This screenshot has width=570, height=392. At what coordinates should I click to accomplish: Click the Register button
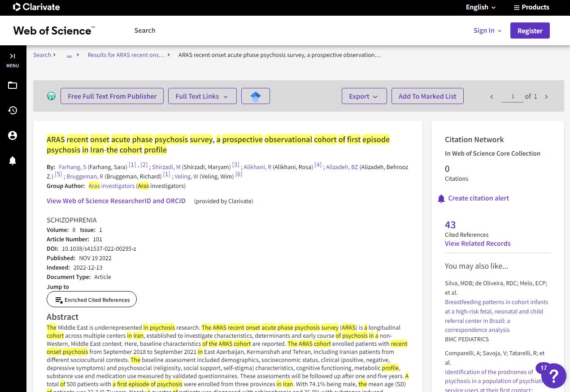tap(530, 30)
